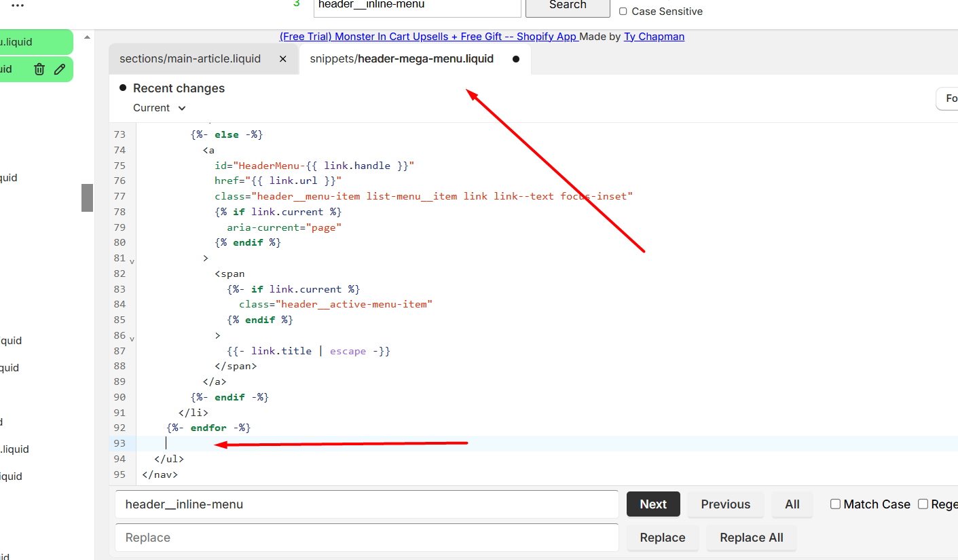This screenshot has height=560, width=958.
Task: Click the id="HeaderMenu-{{ link.handle }}" line
Action: point(314,166)
